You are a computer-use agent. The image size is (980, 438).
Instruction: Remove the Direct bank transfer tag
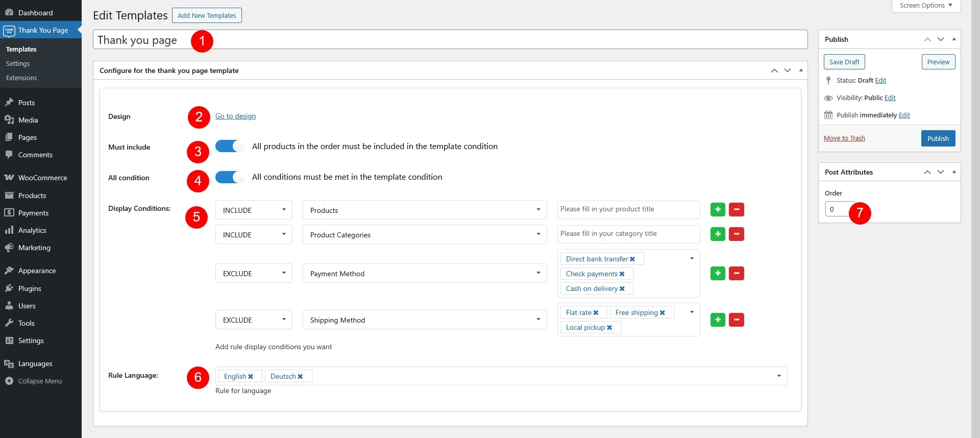(632, 259)
